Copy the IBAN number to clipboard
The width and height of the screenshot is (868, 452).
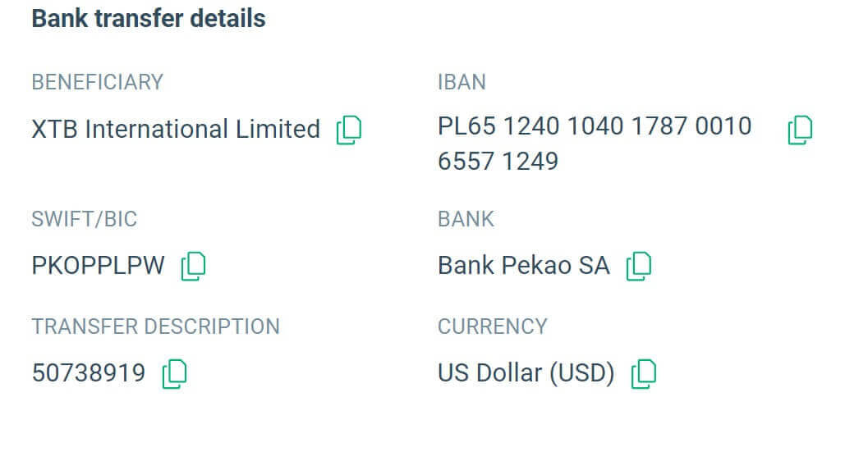coord(800,130)
